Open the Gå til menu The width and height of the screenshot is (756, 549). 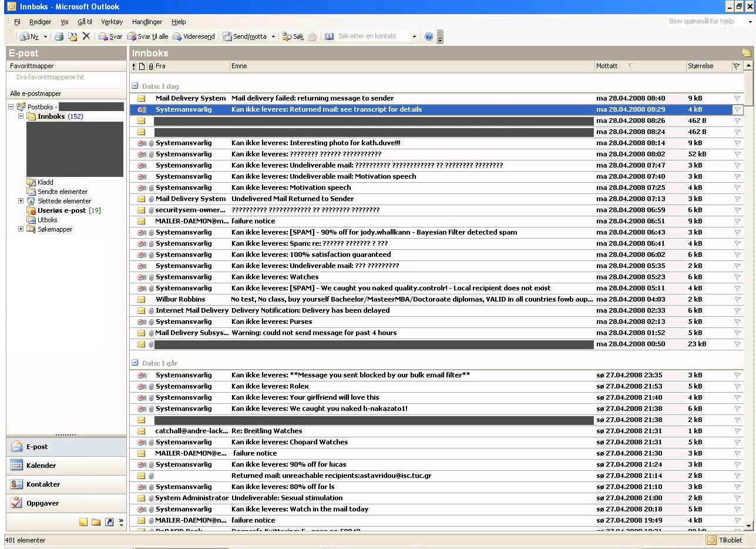point(85,22)
